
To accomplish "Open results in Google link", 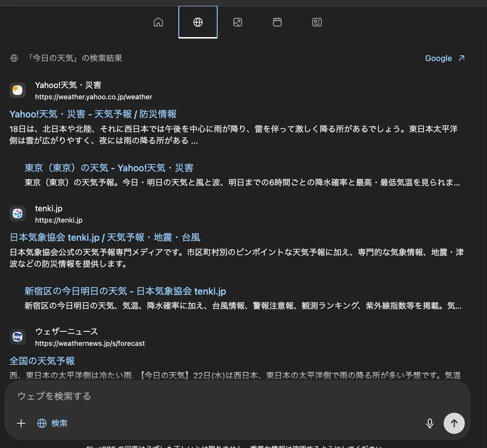I will point(438,58).
